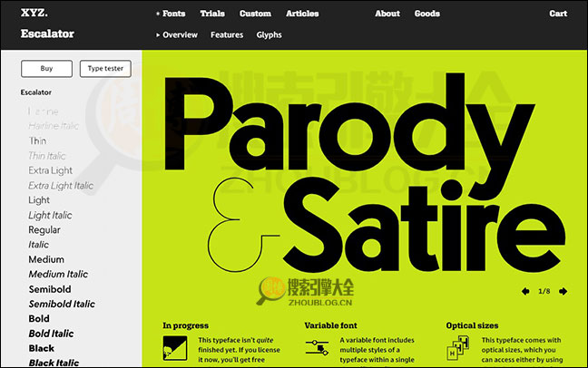Switch to the Glyphs tab
Image resolution: width=588 pixels, height=368 pixels.
[269, 34]
